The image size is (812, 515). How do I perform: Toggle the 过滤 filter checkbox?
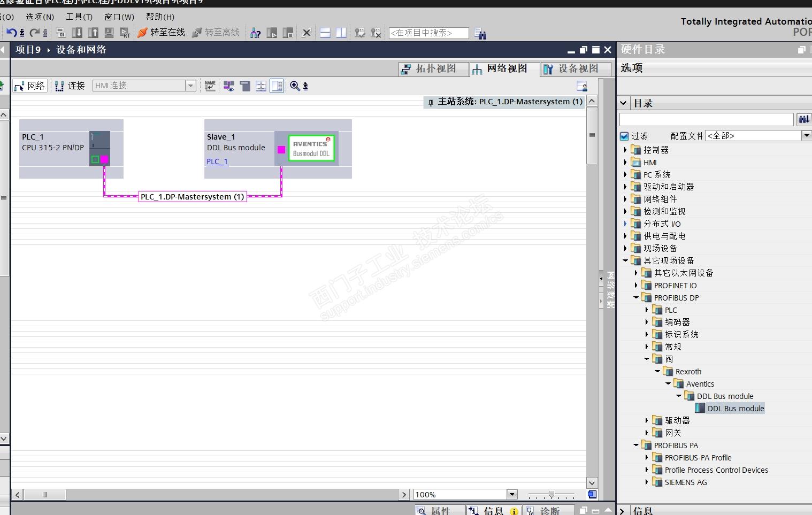tap(624, 136)
